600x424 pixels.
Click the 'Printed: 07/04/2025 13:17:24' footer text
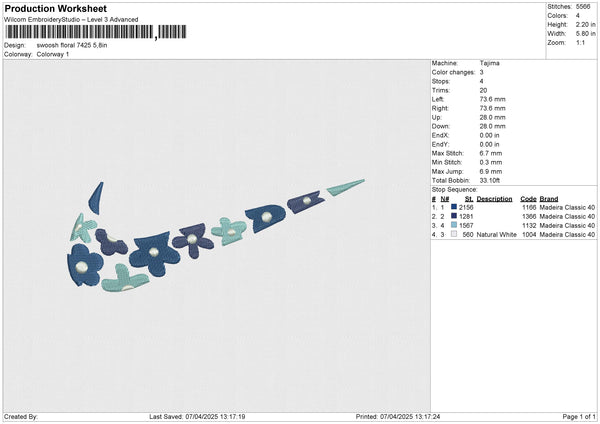[398, 417]
